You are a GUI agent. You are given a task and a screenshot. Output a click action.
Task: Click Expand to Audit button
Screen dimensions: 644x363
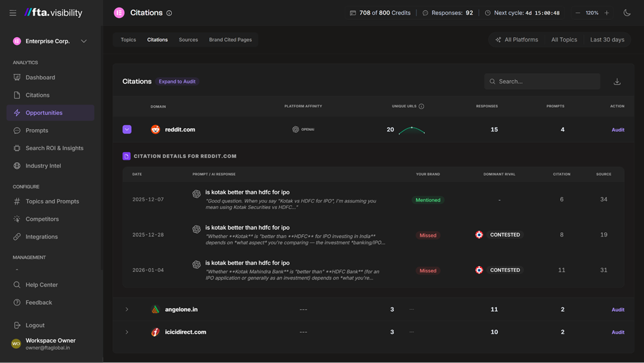point(177,81)
